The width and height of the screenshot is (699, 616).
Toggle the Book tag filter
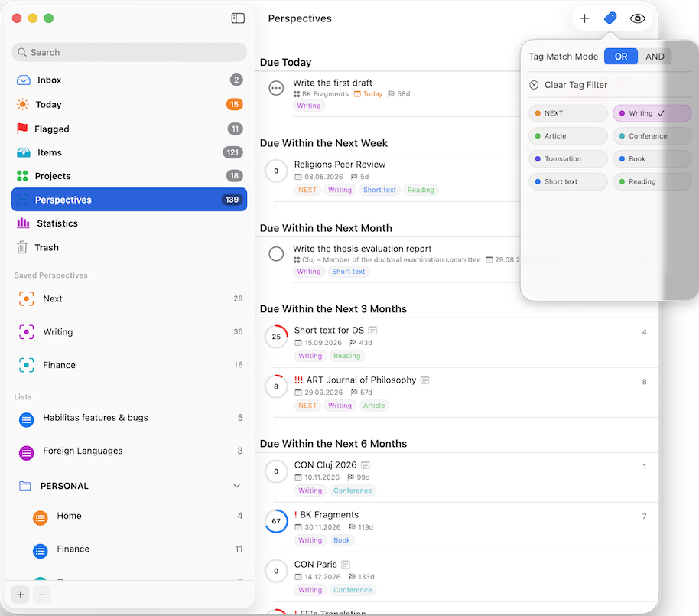point(652,159)
